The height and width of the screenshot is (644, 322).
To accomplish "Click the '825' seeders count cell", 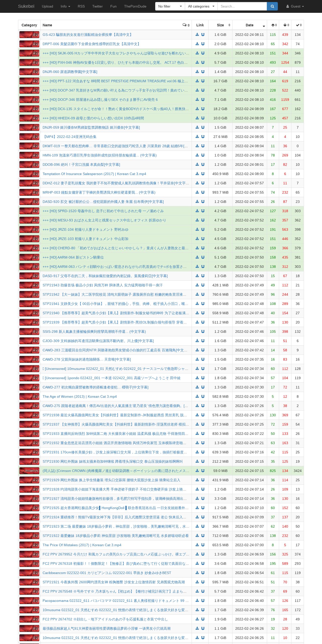I will click(273, 471).
